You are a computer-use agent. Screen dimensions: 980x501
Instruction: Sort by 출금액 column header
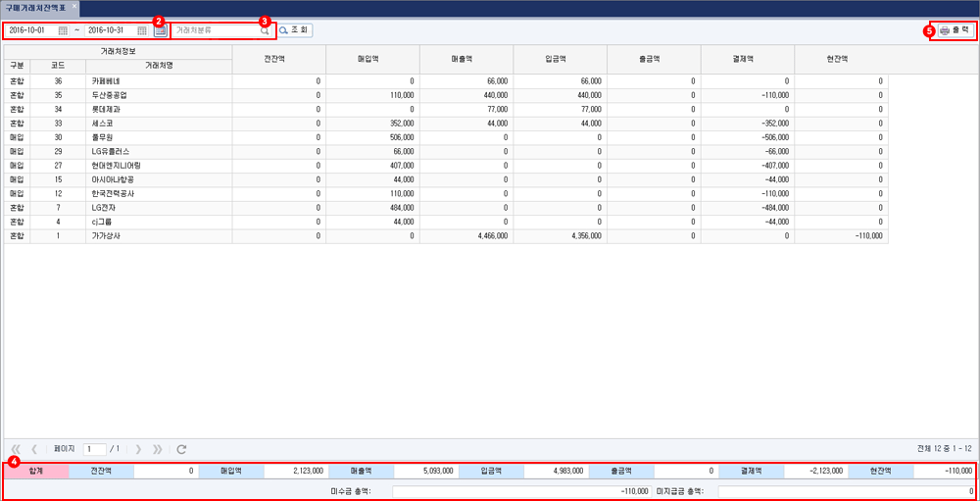coord(654,58)
